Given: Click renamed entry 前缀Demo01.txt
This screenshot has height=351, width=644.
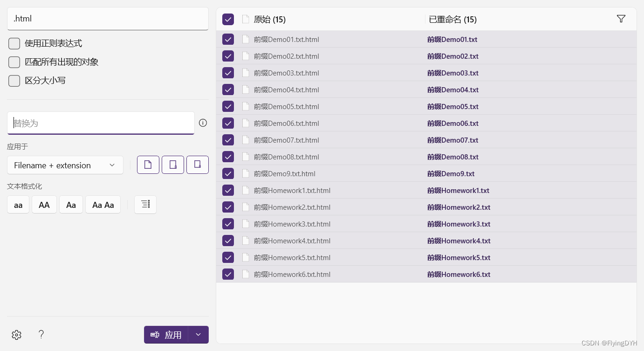Looking at the screenshot, I should coord(452,40).
